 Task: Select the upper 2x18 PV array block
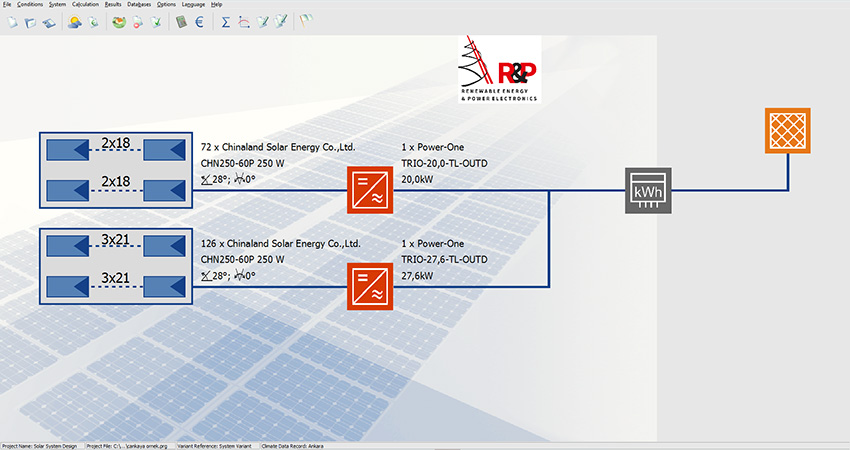(116, 170)
